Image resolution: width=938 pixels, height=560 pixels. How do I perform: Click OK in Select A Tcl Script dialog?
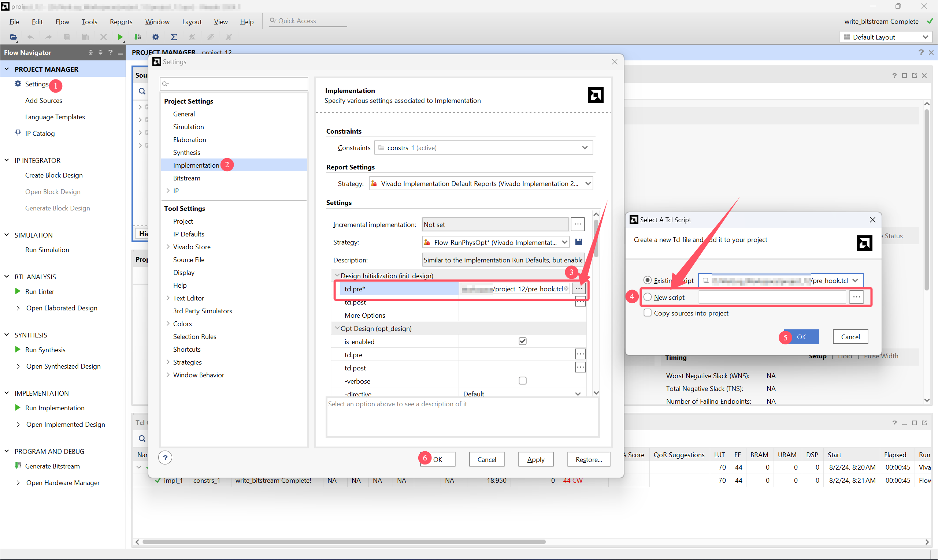coord(801,337)
